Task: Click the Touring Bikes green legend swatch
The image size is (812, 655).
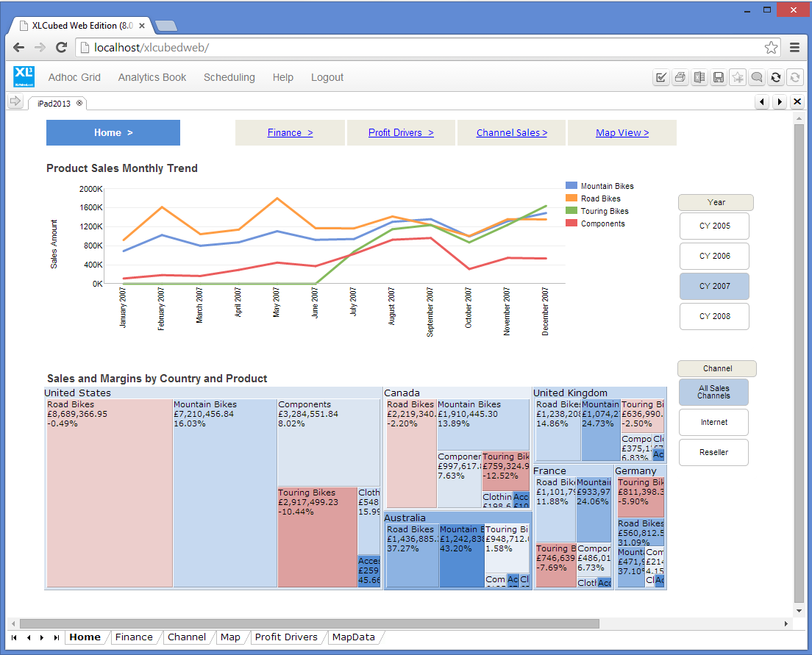Action: pos(571,211)
